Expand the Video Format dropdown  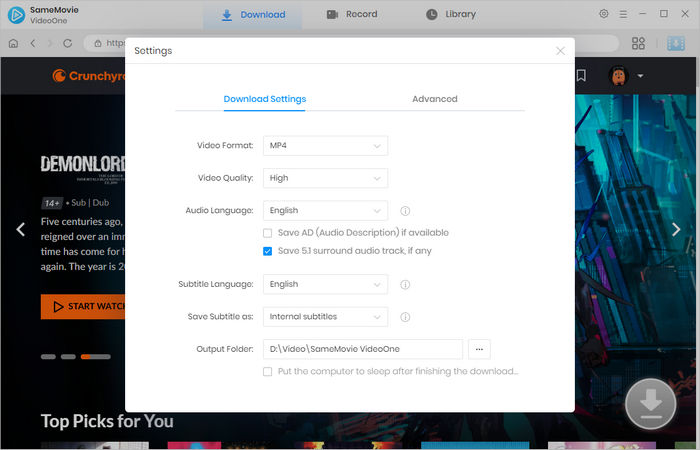coord(325,146)
